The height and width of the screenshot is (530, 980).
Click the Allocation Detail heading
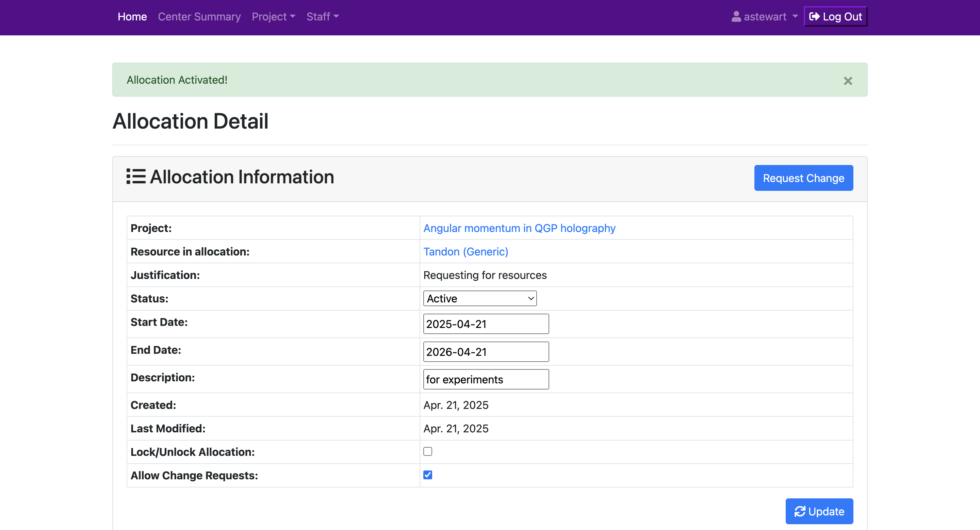click(191, 121)
